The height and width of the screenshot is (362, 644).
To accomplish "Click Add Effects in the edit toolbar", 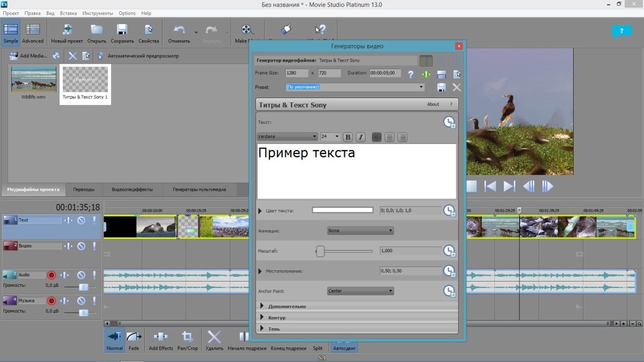I will point(161,341).
